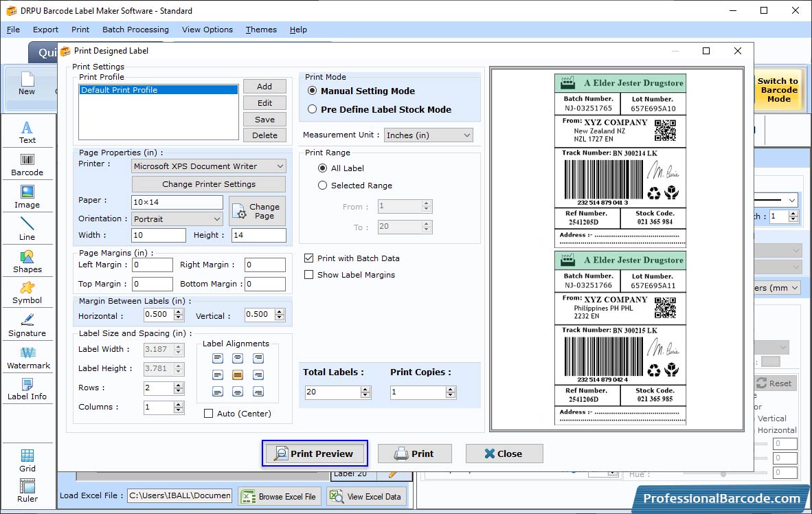Select the Shapes tool
This screenshot has width=812, height=514.
pos(27,262)
